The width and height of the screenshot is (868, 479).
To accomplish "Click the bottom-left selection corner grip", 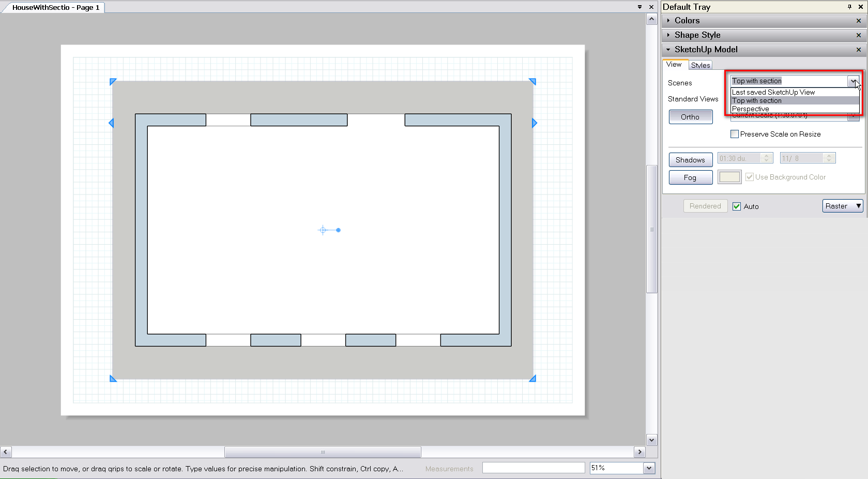I will [x=113, y=379].
